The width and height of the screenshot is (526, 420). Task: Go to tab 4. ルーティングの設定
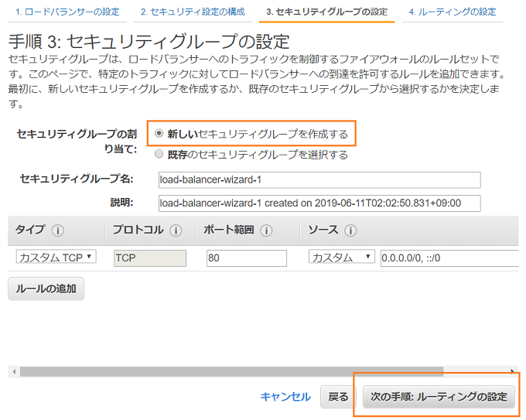(x=453, y=12)
